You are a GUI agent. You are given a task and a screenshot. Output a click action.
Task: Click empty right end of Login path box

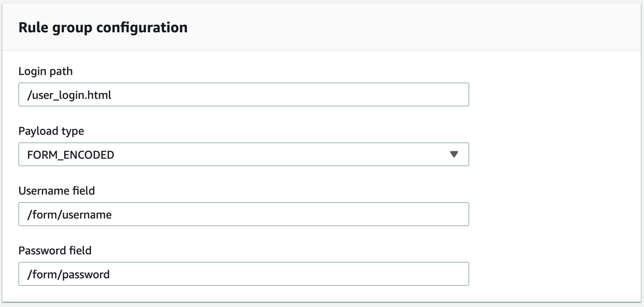click(429, 95)
